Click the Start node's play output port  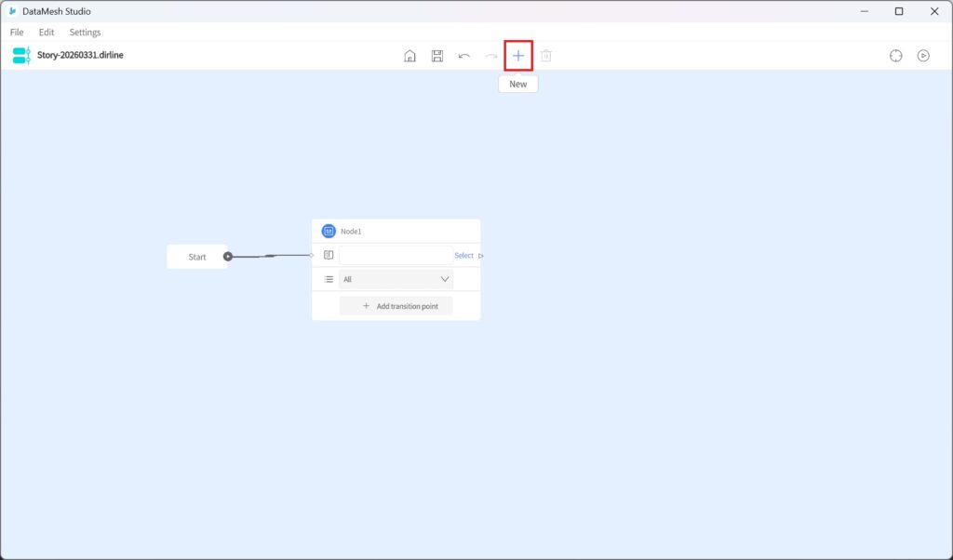(228, 257)
